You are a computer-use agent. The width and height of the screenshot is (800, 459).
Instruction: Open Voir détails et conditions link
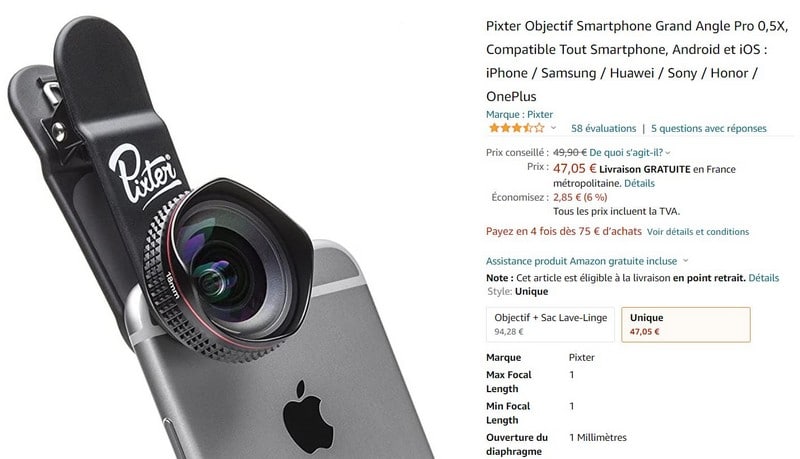(698, 232)
